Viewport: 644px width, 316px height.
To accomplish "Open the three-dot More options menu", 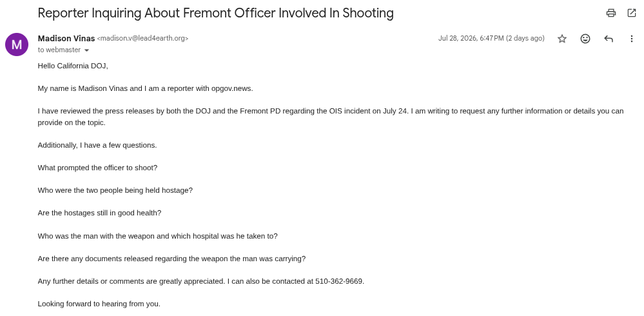I will [631, 39].
